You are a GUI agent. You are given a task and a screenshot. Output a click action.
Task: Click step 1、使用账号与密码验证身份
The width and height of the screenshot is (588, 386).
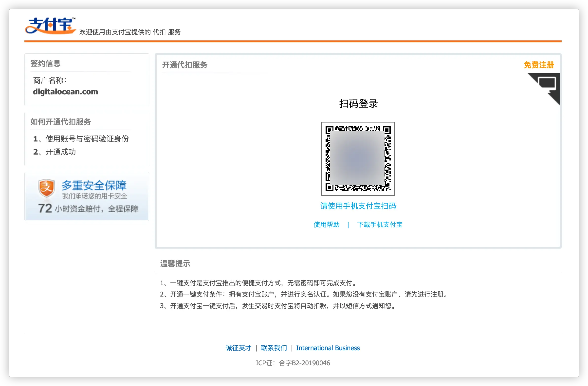[81, 139]
